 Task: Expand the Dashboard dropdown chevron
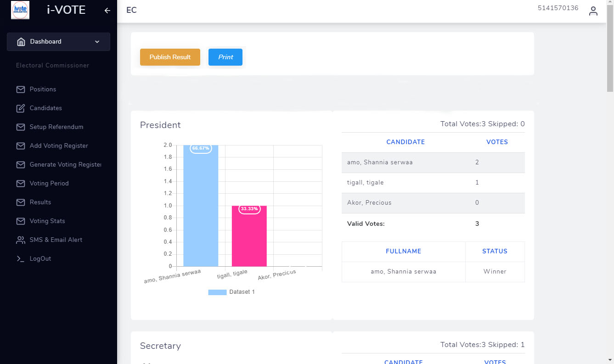tap(97, 42)
